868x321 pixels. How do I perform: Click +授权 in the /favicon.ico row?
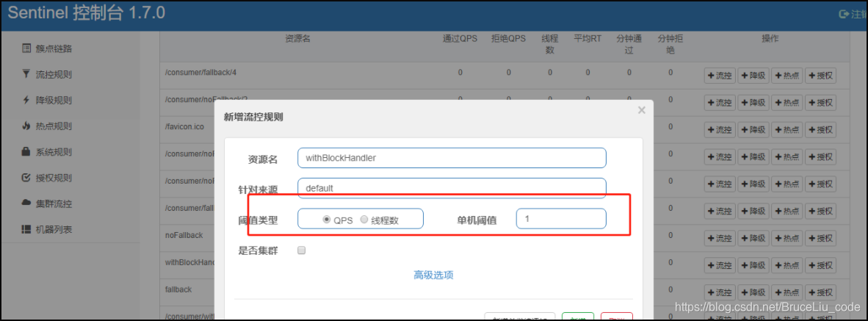tap(820, 130)
